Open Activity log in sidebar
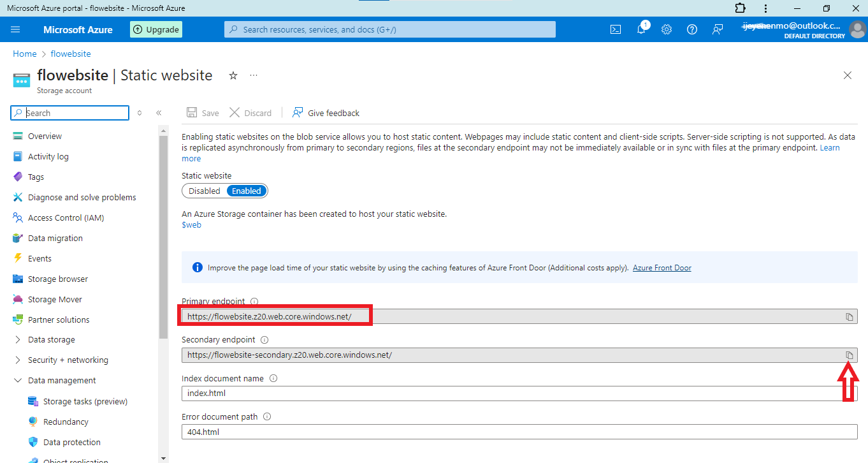 tap(48, 157)
